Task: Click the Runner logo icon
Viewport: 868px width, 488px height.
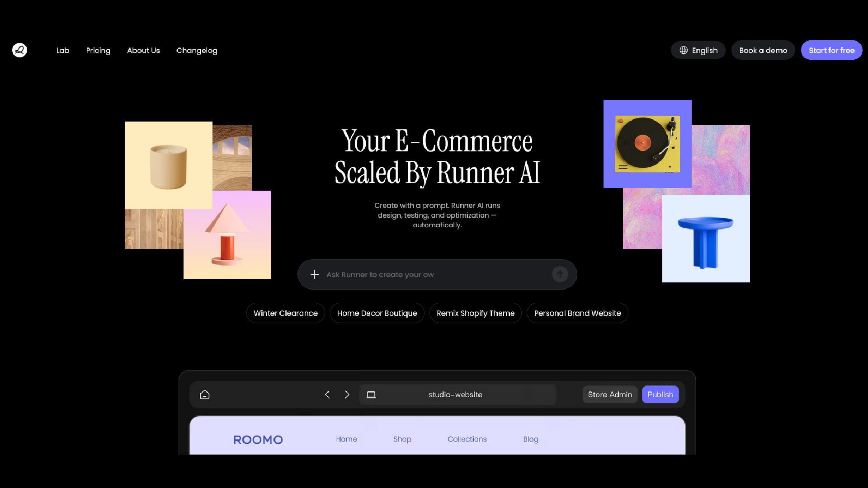Action: tap(19, 50)
